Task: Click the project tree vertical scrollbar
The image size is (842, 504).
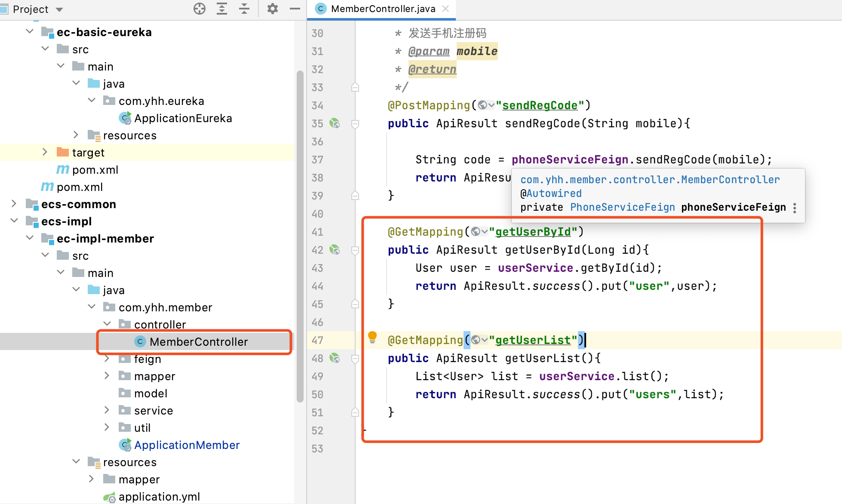Action: coord(300,237)
